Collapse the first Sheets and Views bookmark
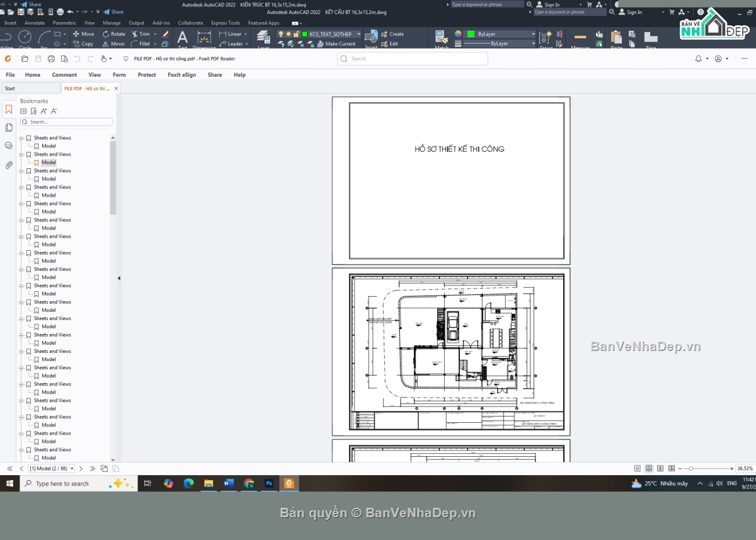Viewport: 756px width, 540px height. tap(21, 138)
